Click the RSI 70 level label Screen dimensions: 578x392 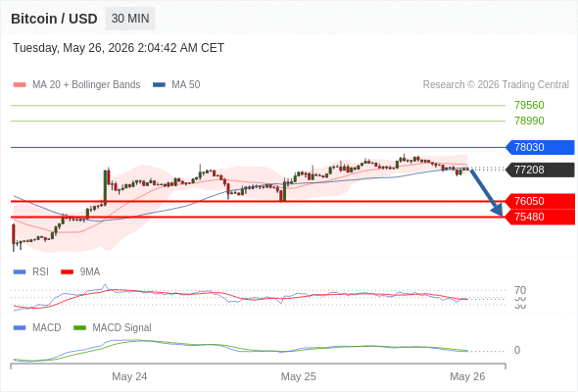[x=520, y=290]
